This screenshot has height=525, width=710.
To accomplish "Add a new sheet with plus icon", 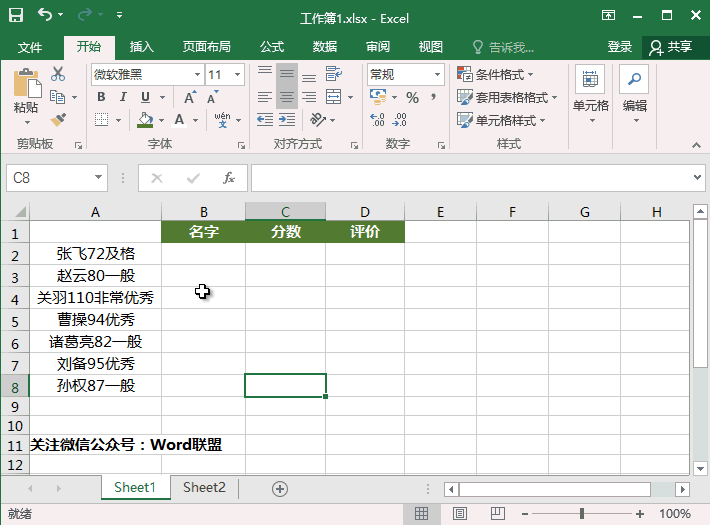I will [280, 488].
